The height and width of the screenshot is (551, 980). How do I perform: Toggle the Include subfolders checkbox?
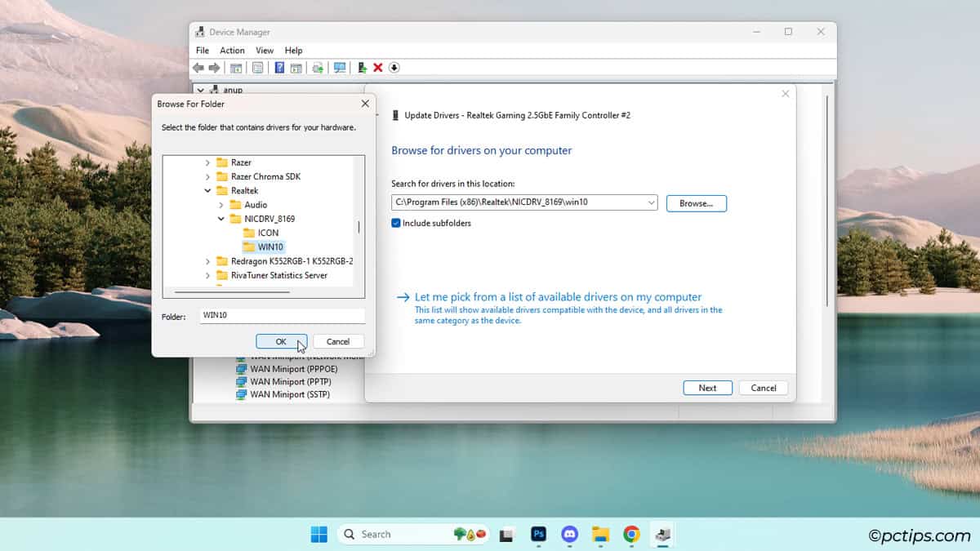(396, 223)
